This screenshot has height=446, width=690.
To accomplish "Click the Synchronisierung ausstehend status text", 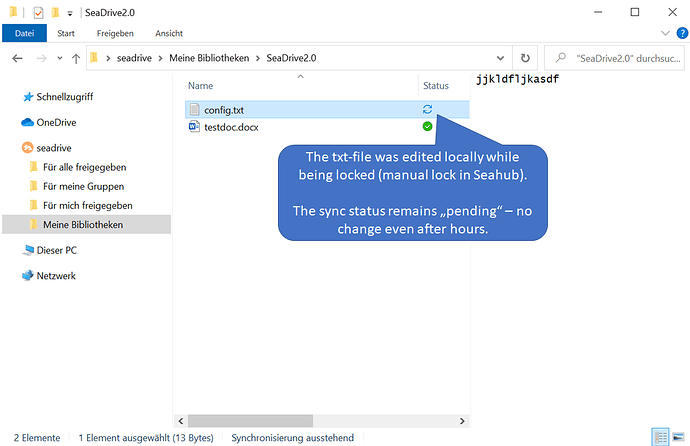I will pyautogui.click(x=293, y=438).
